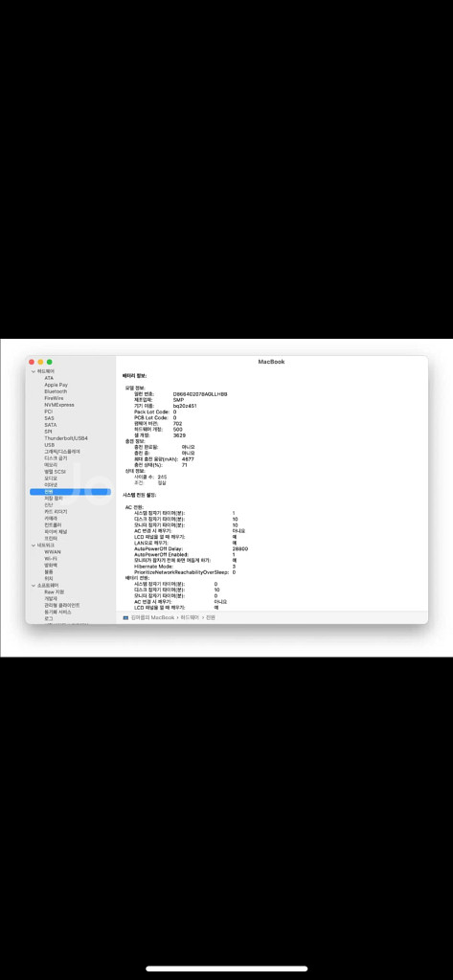Screen dimensions: 453x980
Task: Select 메모리 in the sidebar
Action: (51, 465)
